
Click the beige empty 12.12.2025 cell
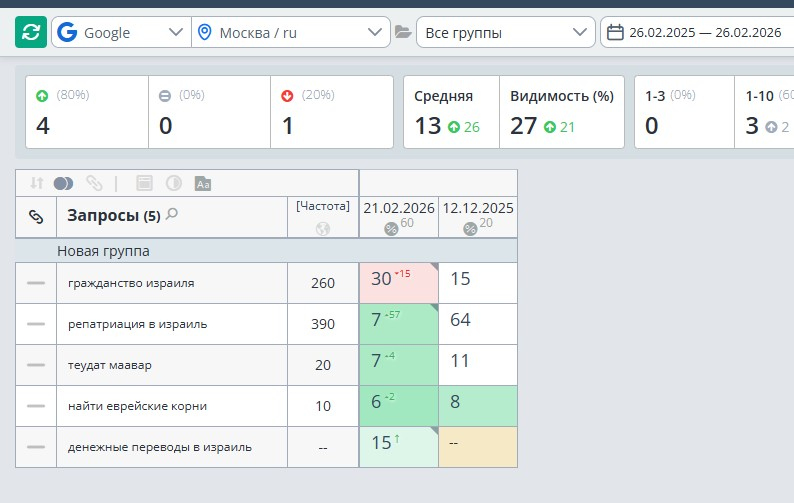point(478,447)
